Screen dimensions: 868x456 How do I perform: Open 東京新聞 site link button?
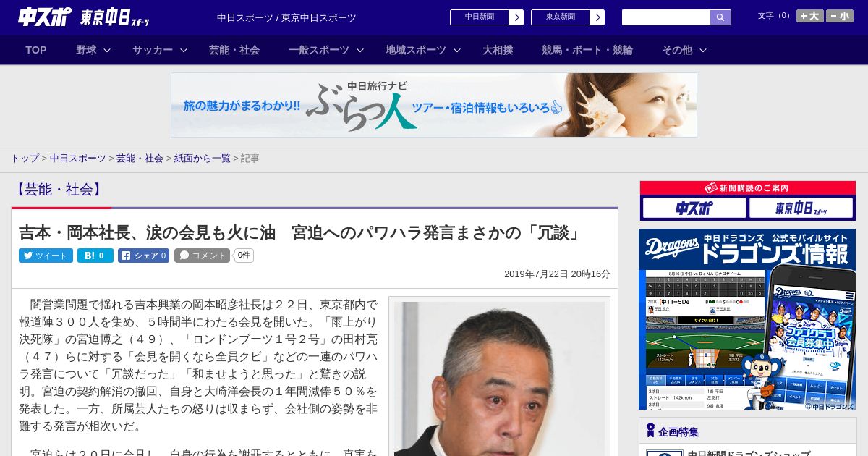(x=560, y=17)
